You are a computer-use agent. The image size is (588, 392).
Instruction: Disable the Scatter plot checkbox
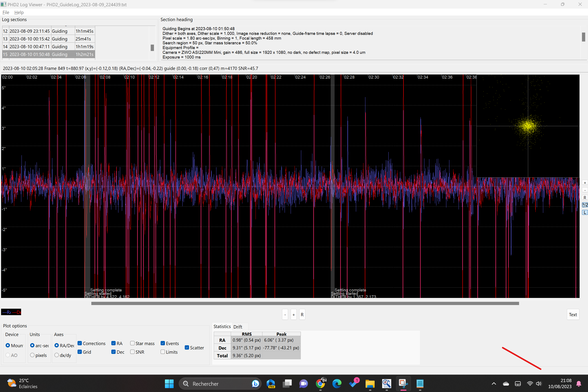click(x=187, y=347)
